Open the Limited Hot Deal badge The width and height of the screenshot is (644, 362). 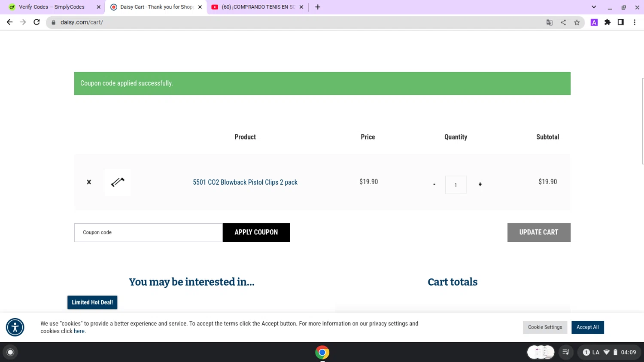click(x=92, y=302)
